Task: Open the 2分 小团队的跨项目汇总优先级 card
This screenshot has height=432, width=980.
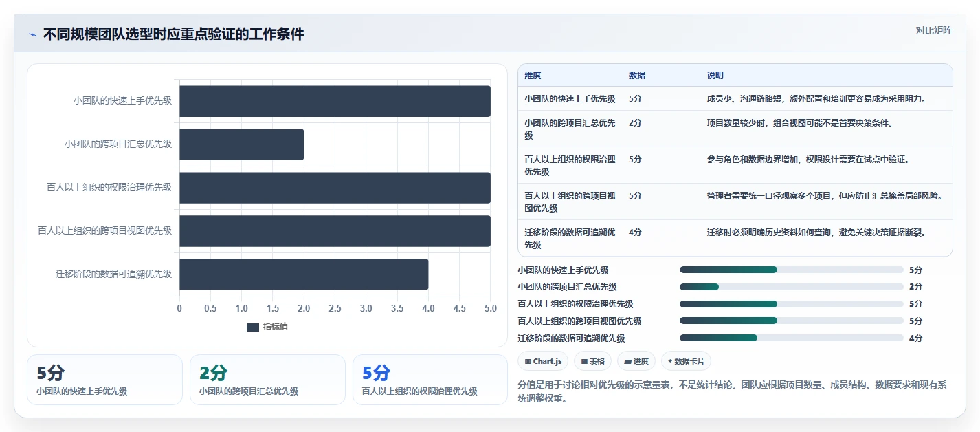Action: (267, 380)
